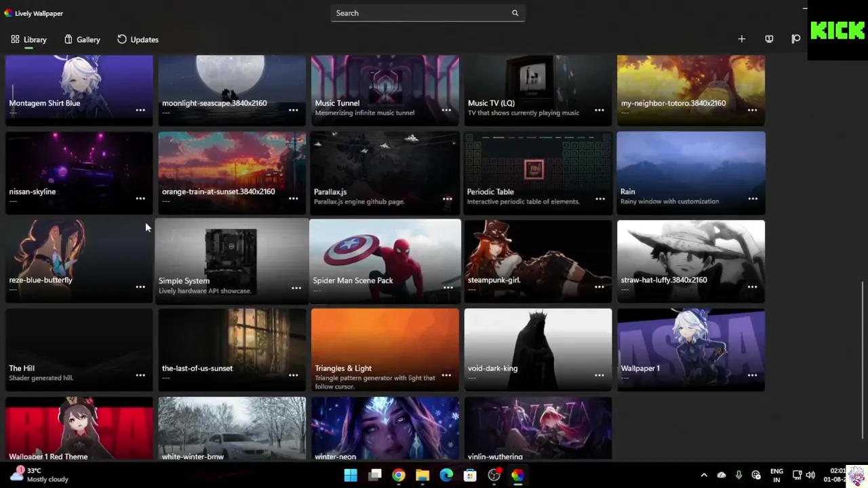868x488 pixels.
Task: Choose the Music Tunnel wallpaper thumbnail
Action: click(x=385, y=91)
